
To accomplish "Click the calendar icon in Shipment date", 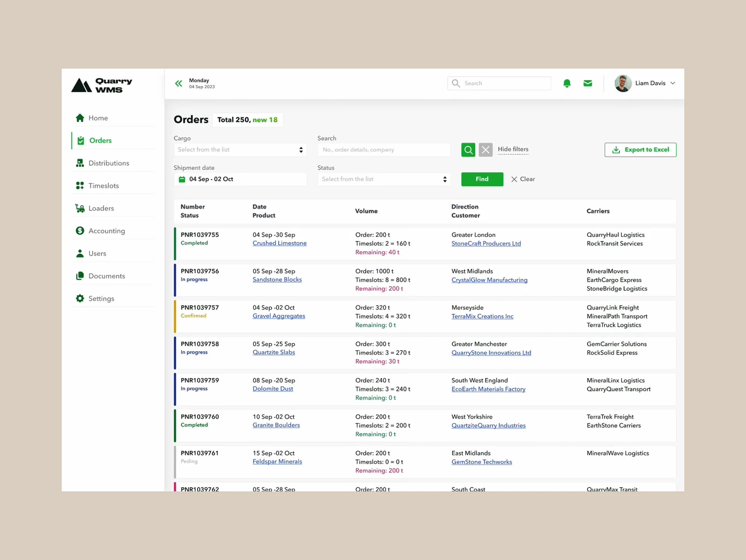I will (182, 179).
